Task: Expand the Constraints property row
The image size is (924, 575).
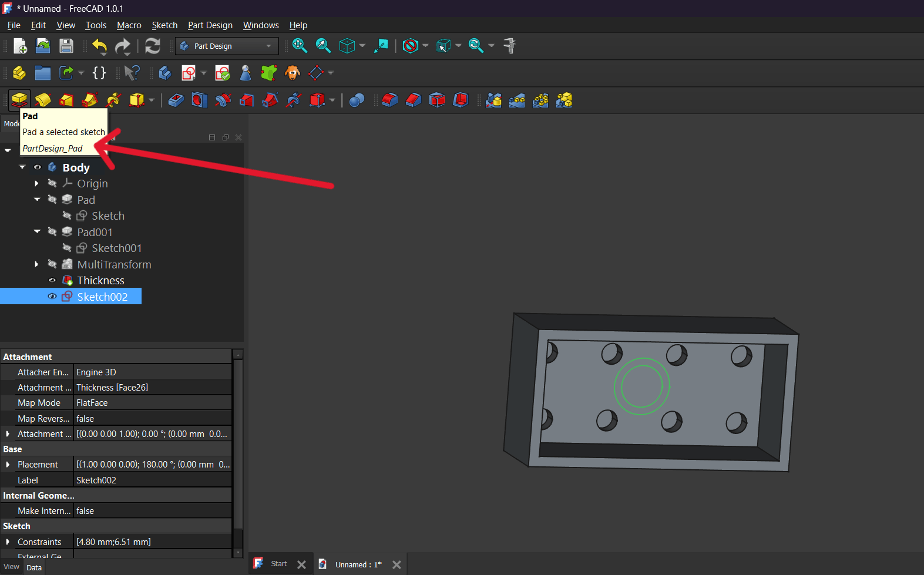Action: coord(8,542)
